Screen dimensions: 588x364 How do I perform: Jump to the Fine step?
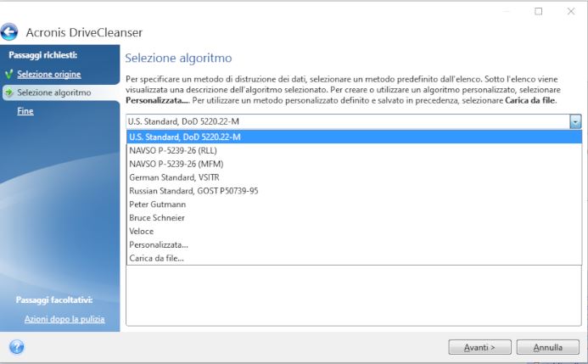25,111
